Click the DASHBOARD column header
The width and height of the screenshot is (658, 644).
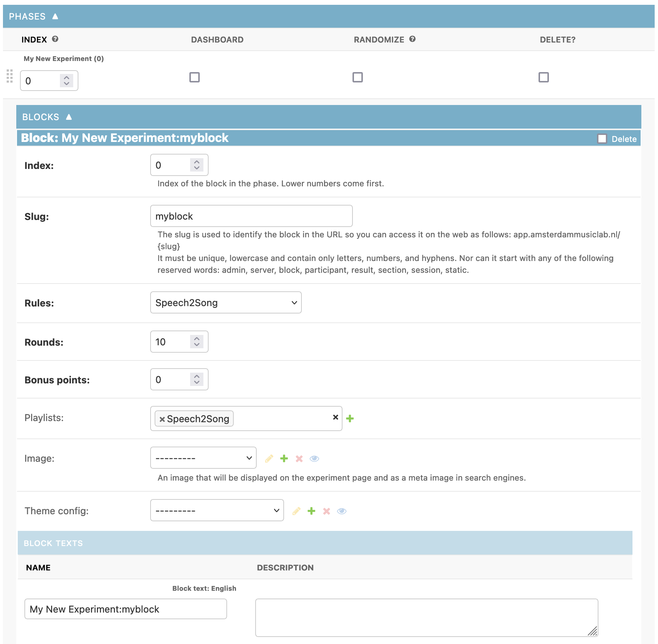tap(217, 40)
